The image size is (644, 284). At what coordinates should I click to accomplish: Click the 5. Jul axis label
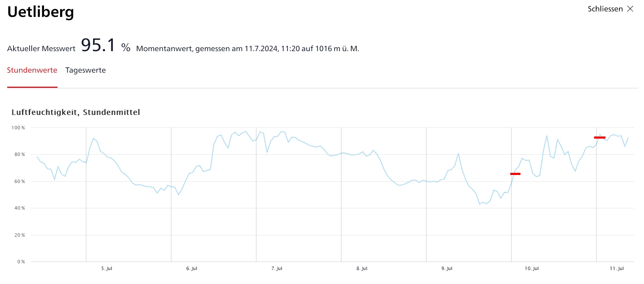coord(107,268)
